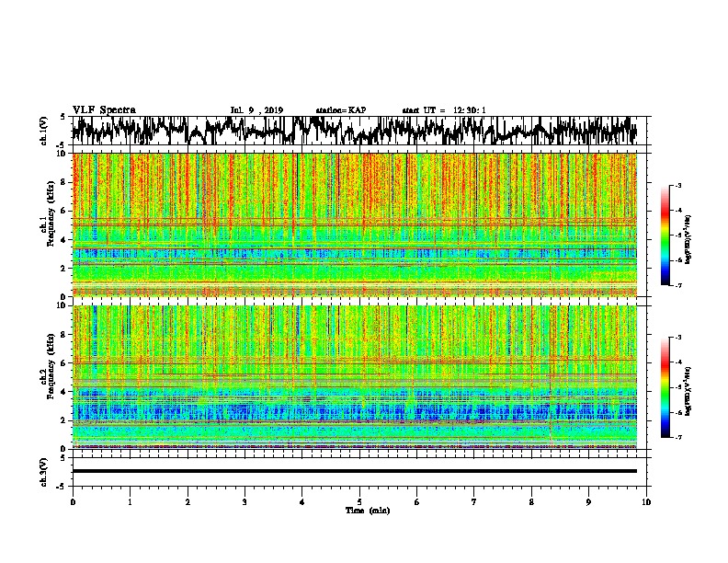The image size is (728, 563).
Task: Click the "start UT = 12:30:1" header text
Action: [x=444, y=110]
